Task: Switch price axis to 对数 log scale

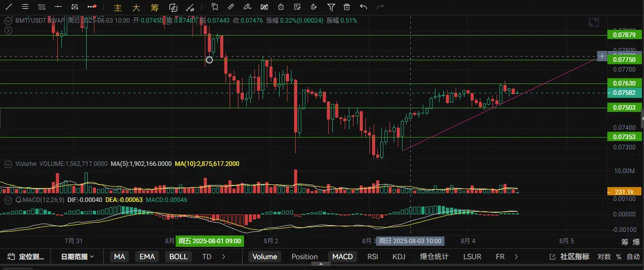Action: [x=604, y=257]
